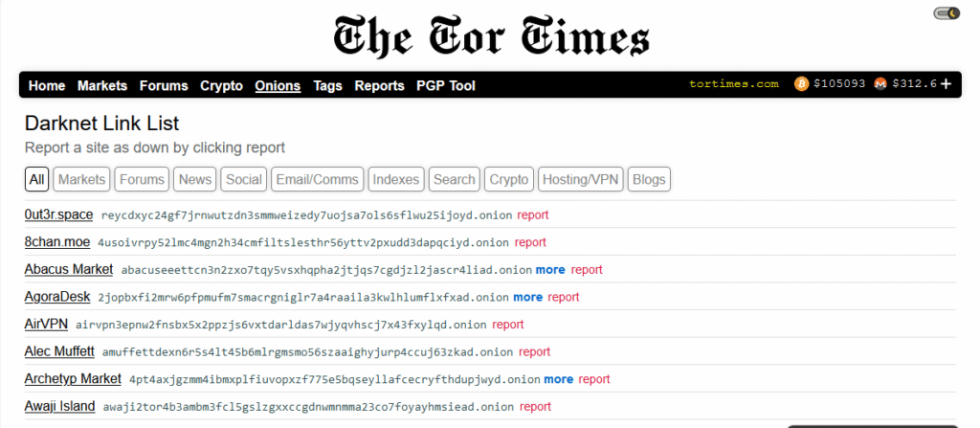Report AgoraDesk as down
Image resolution: width=980 pixels, height=428 pixels.
pos(564,297)
